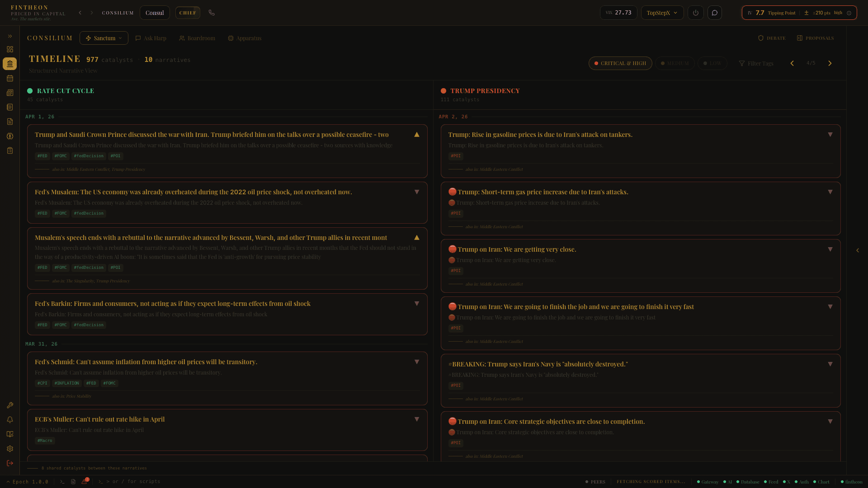Click the globe icon in sidebar
The width and height of the screenshot is (868, 488).
9,136
